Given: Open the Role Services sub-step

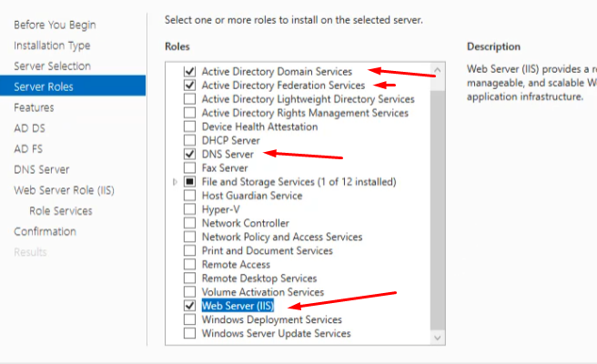Looking at the screenshot, I should coord(61,211).
